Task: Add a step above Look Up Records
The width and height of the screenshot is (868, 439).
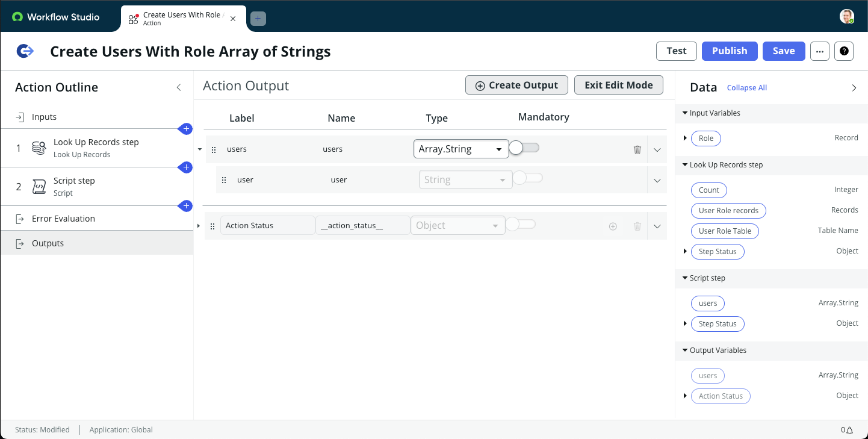Action: 186,129
